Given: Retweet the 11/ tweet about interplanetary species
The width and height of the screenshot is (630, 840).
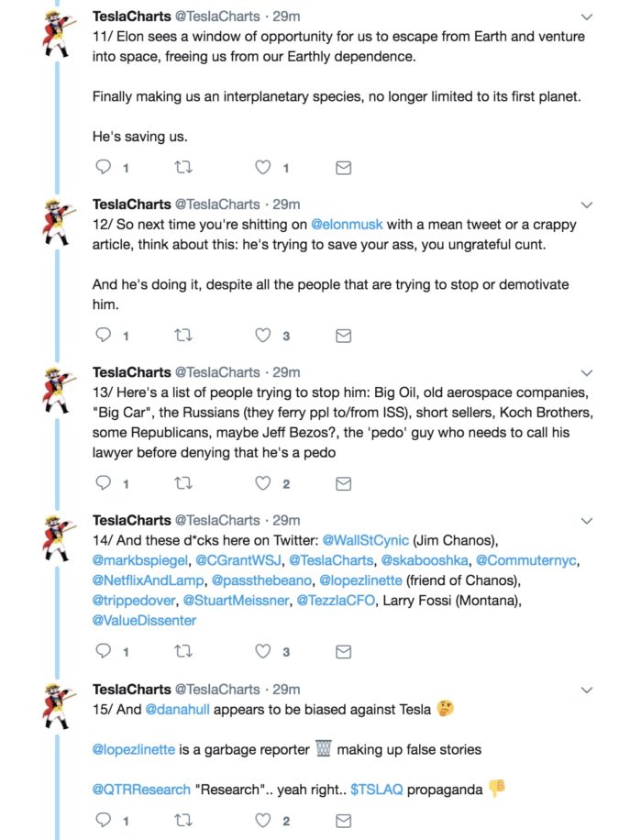Looking at the screenshot, I should (x=183, y=168).
